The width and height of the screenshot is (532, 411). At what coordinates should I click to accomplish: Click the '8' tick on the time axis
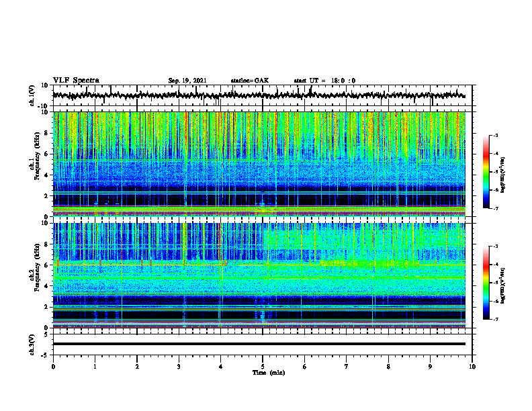click(388, 367)
